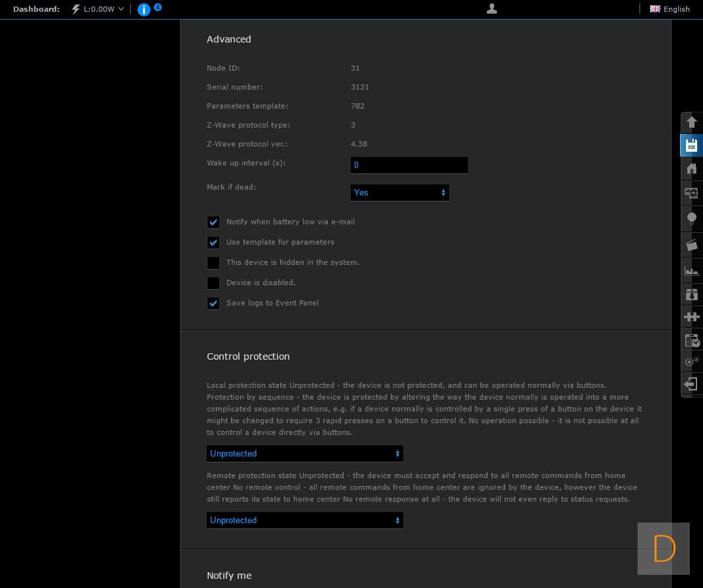Open the scenes clapperboard icon
This screenshot has height=588, width=703.
pyautogui.click(x=691, y=245)
